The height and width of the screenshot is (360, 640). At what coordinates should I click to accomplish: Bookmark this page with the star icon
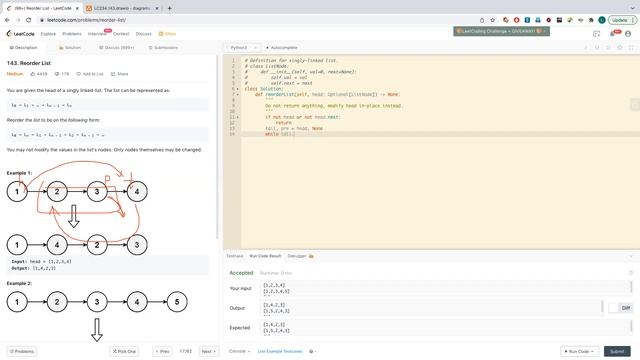[493, 20]
